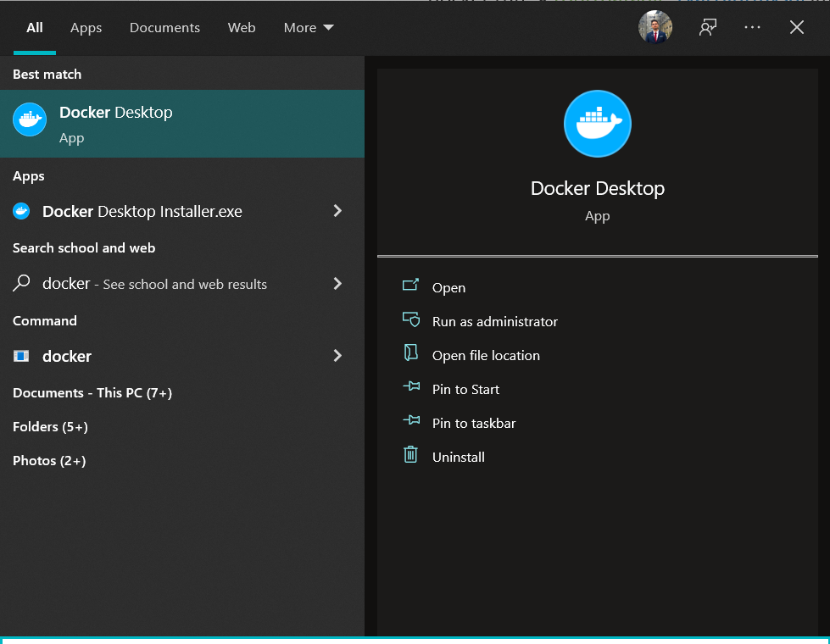Open more options via the ellipsis icon

752,26
